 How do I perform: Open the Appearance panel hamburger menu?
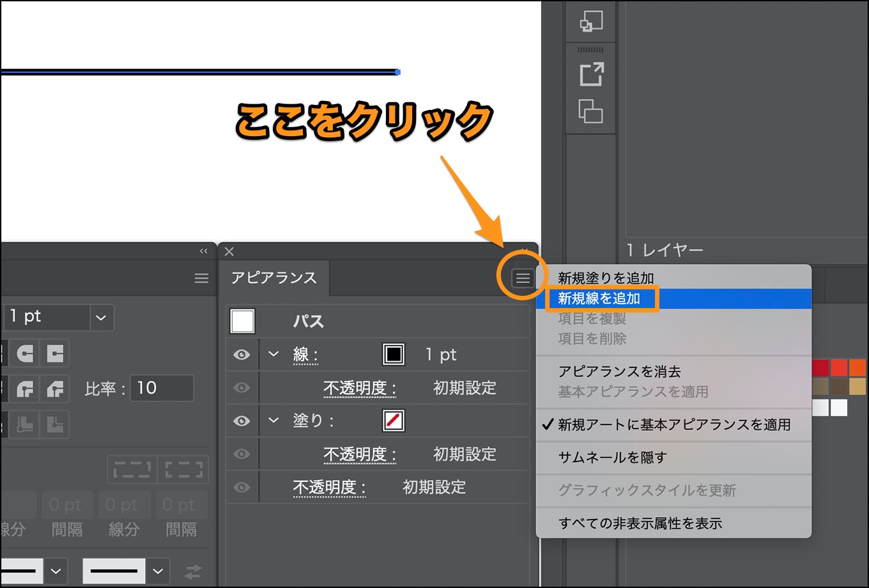[x=523, y=278]
